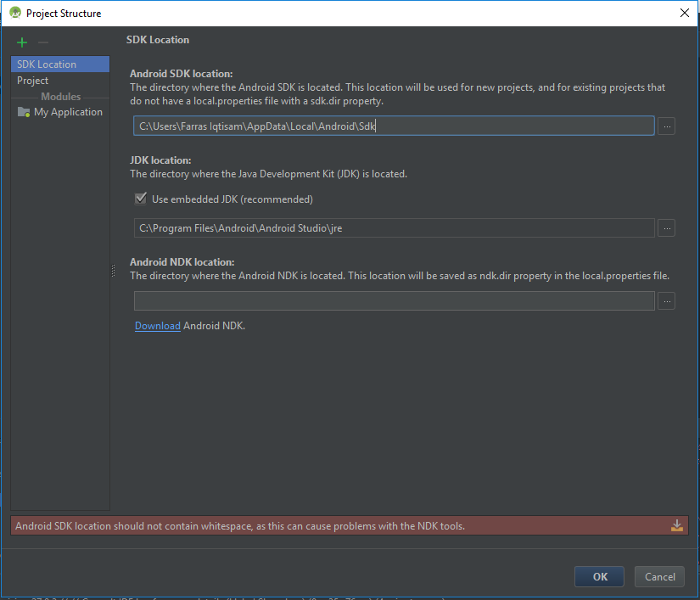700x600 pixels.
Task: Close the Project Structure window
Action: pyautogui.click(x=685, y=13)
